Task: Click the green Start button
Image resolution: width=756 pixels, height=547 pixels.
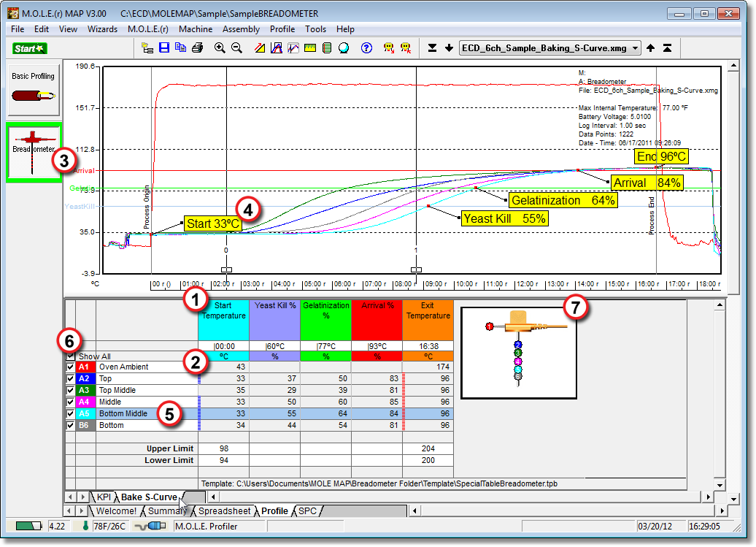Action: [x=29, y=48]
